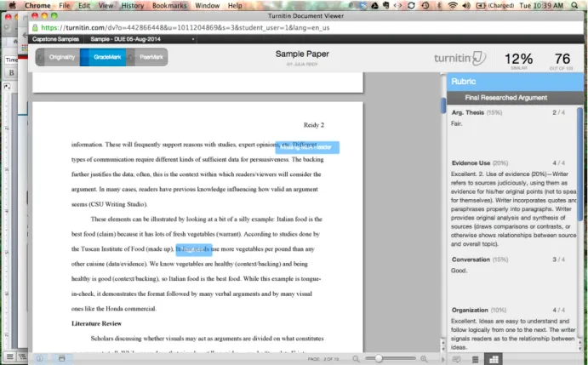The image size is (588, 365).
Task: Open the Missing MLA Header comment bubble
Action: pos(307,147)
